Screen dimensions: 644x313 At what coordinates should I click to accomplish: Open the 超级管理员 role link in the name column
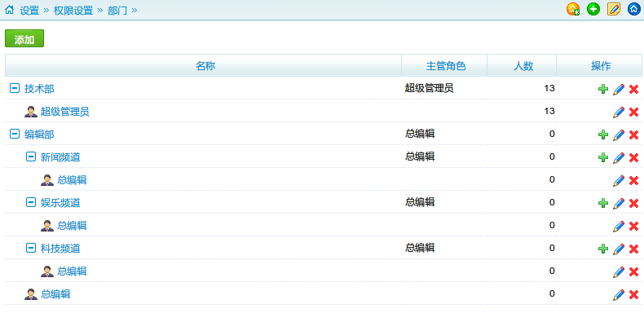pos(65,112)
